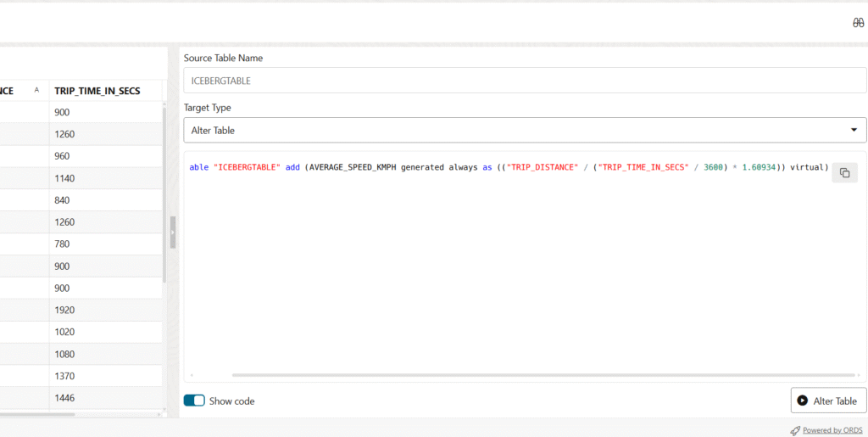Click the data table's vertical scrollbar
This screenshot has height=437, width=868.
point(164,195)
